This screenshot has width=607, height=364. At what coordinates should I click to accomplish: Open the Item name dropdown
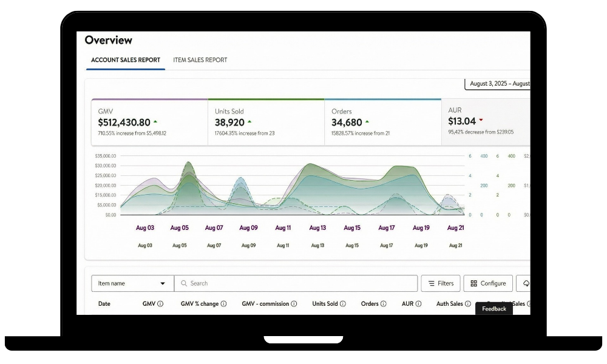(x=132, y=283)
